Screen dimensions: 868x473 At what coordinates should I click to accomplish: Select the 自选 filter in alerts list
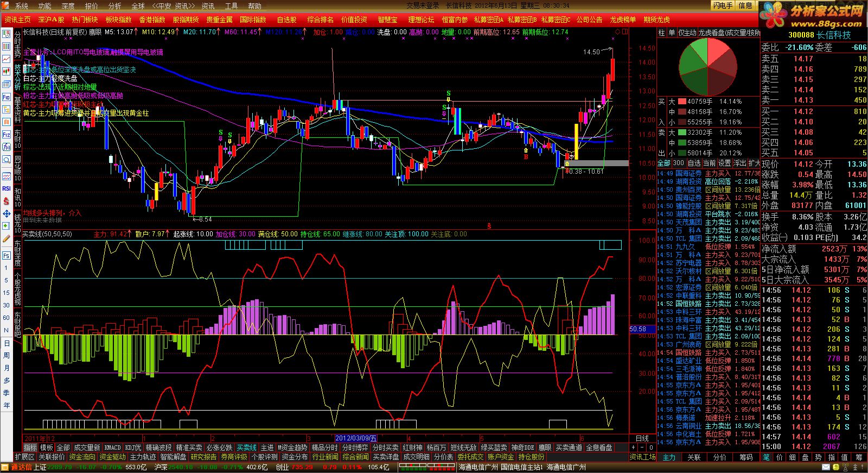coord(694,163)
